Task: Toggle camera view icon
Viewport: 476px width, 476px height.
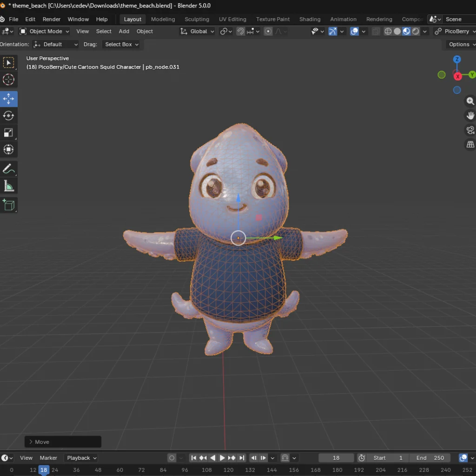Action: 470,130
